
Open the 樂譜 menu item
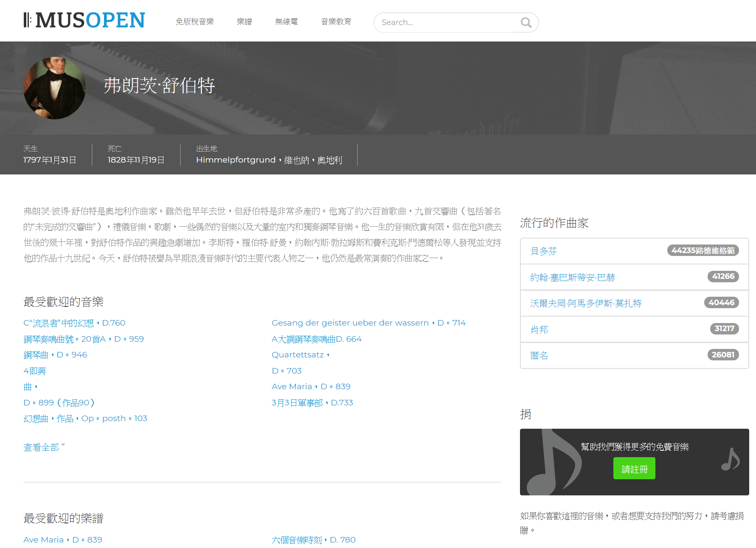pyautogui.click(x=245, y=22)
